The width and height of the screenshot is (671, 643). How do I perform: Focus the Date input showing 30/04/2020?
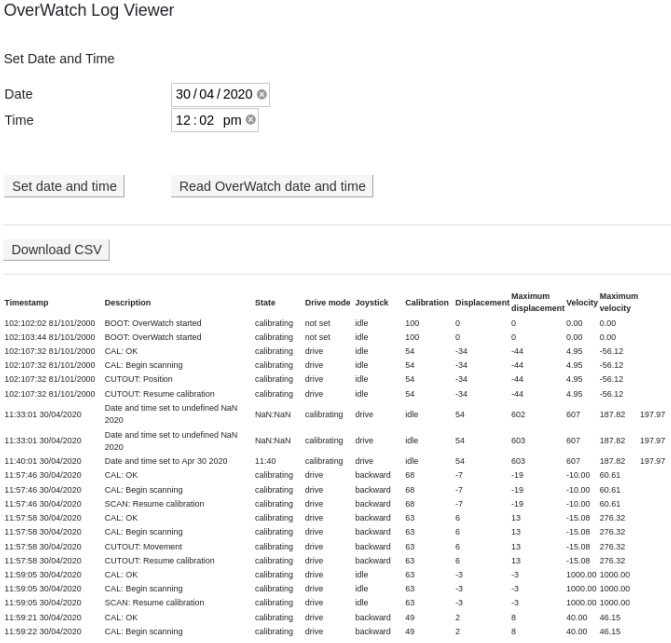pos(220,95)
